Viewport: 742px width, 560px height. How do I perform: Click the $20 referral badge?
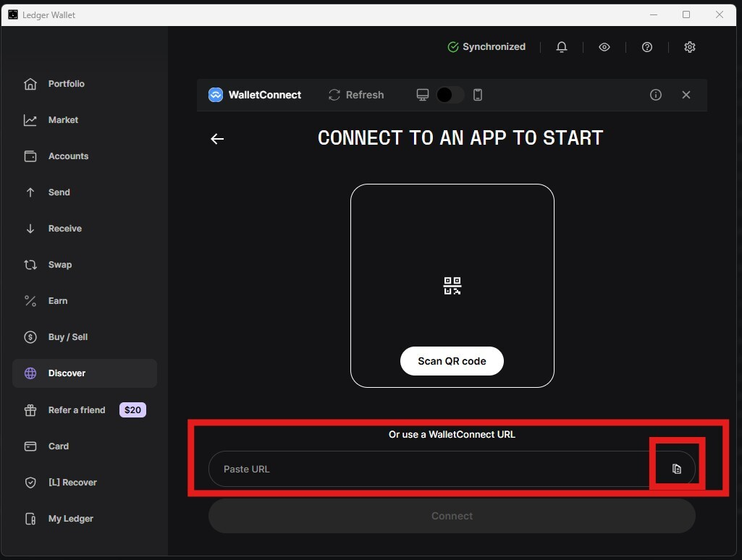tap(132, 410)
